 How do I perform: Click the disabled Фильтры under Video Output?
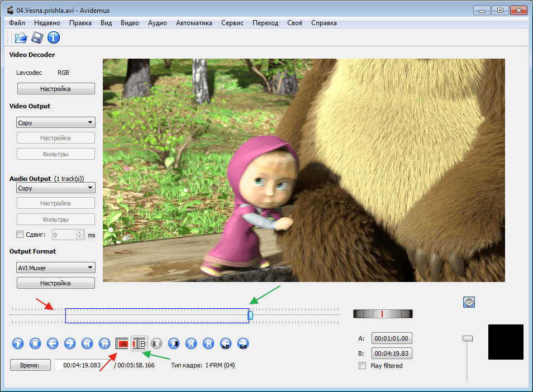[x=56, y=154]
